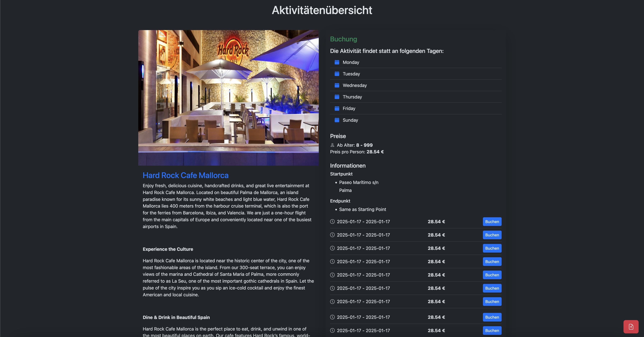The width and height of the screenshot is (644, 337).
Task: Click the Aktivitätenübersicht page heading
Action: (322, 10)
